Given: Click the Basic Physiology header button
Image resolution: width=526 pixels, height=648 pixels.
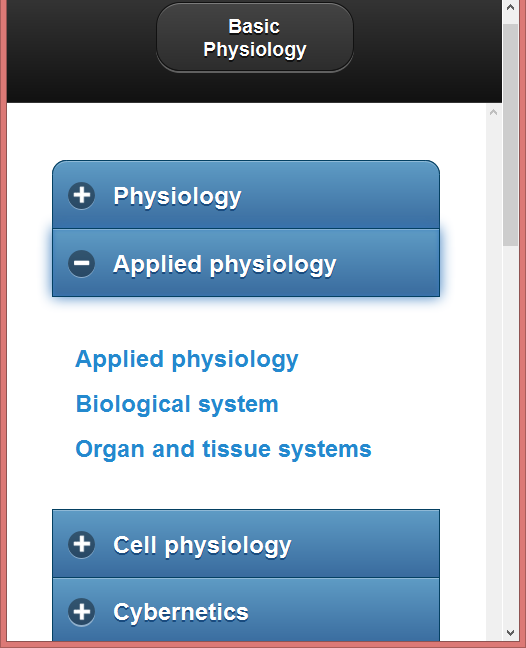Looking at the screenshot, I should 255,38.
